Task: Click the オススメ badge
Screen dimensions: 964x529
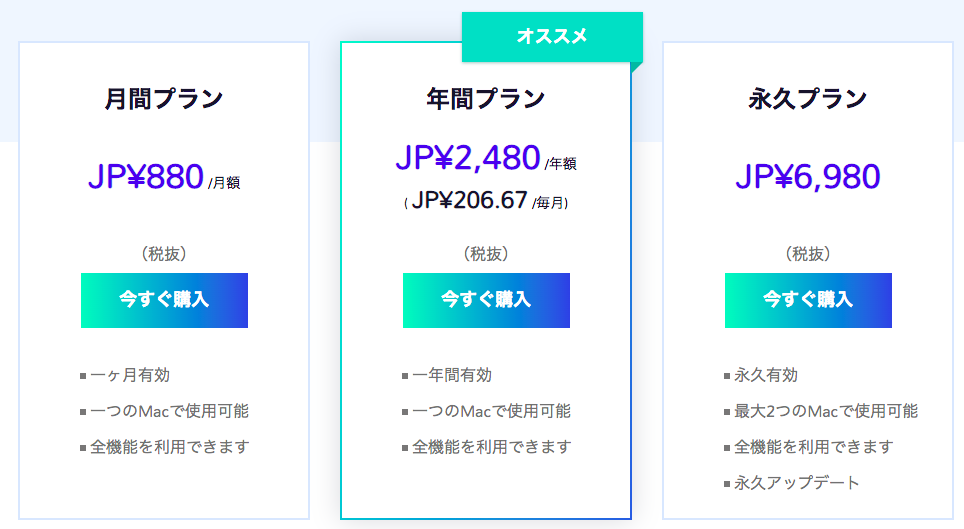Action: tap(552, 37)
